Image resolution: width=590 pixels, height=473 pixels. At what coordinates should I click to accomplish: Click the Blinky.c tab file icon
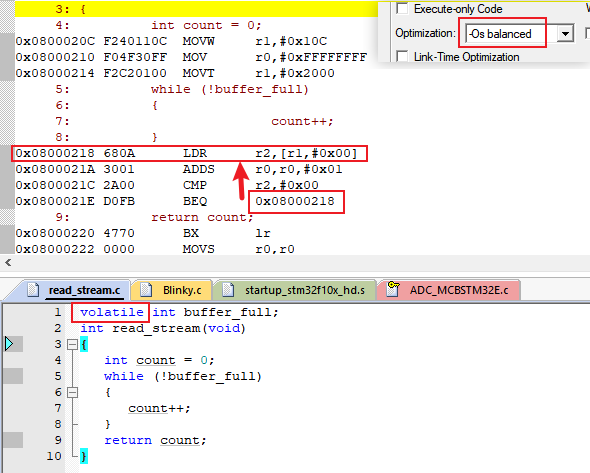click(146, 290)
